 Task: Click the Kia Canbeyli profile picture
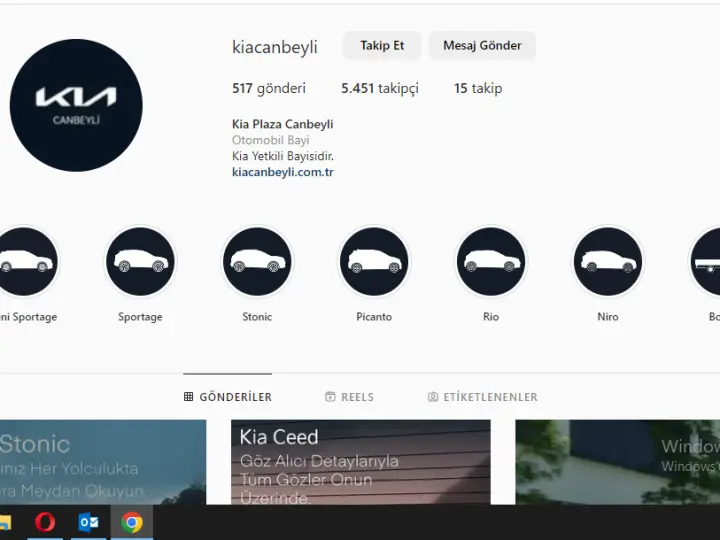pyautogui.click(x=76, y=105)
